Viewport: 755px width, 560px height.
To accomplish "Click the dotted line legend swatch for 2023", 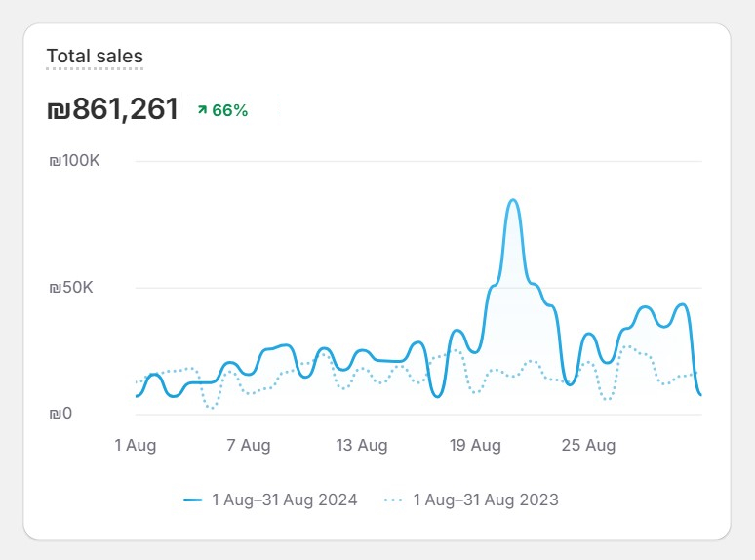I will click(x=393, y=500).
